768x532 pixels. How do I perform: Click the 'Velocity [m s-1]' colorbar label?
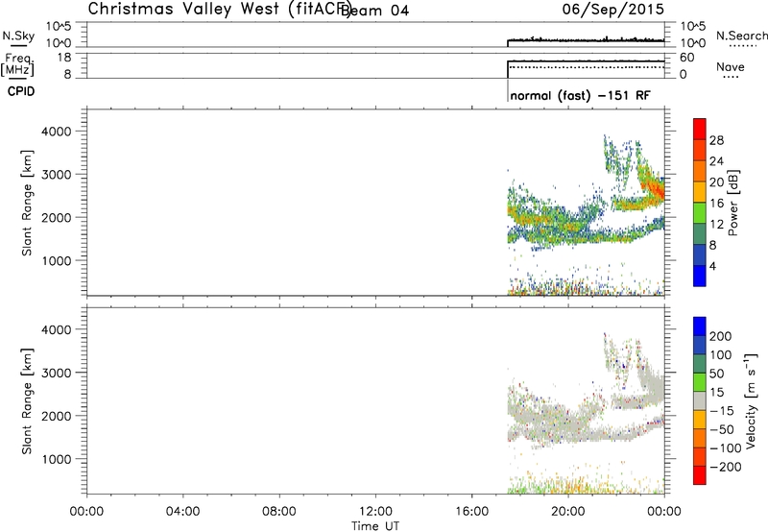[751, 400]
